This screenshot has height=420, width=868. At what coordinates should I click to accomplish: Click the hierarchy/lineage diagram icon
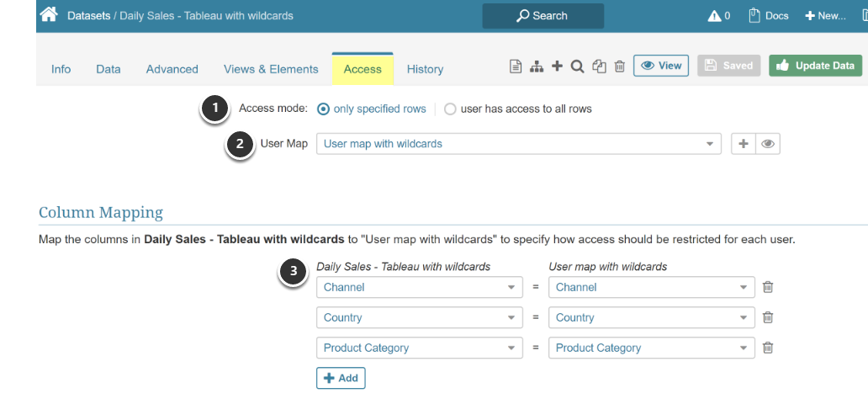(536, 66)
